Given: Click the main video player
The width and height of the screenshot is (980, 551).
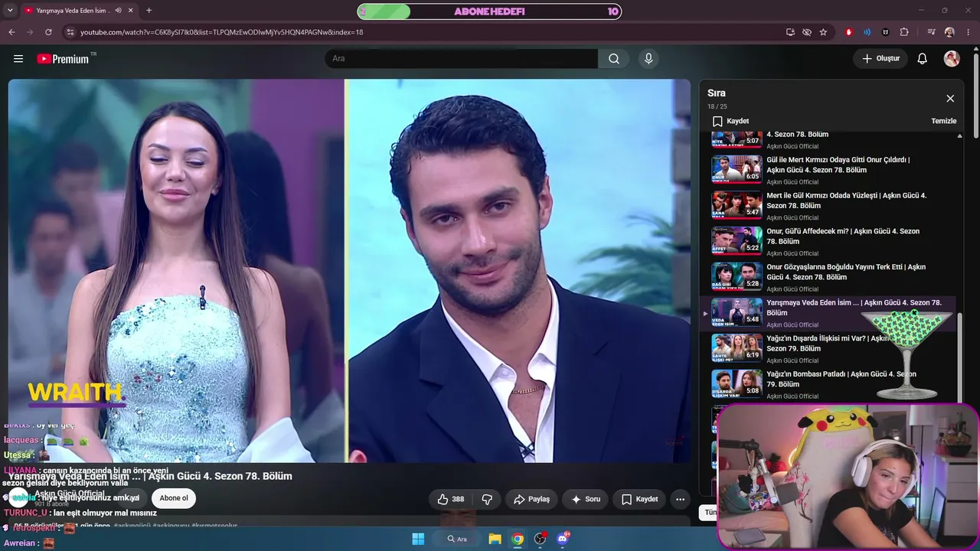Looking at the screenshot, I should pyautogui.click(x=349, y=271).
